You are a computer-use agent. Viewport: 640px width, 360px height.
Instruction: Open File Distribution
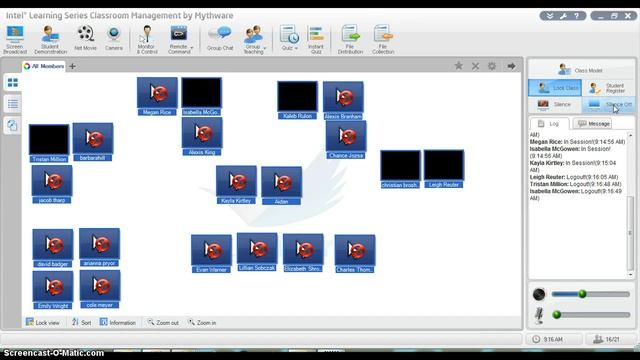350,40
